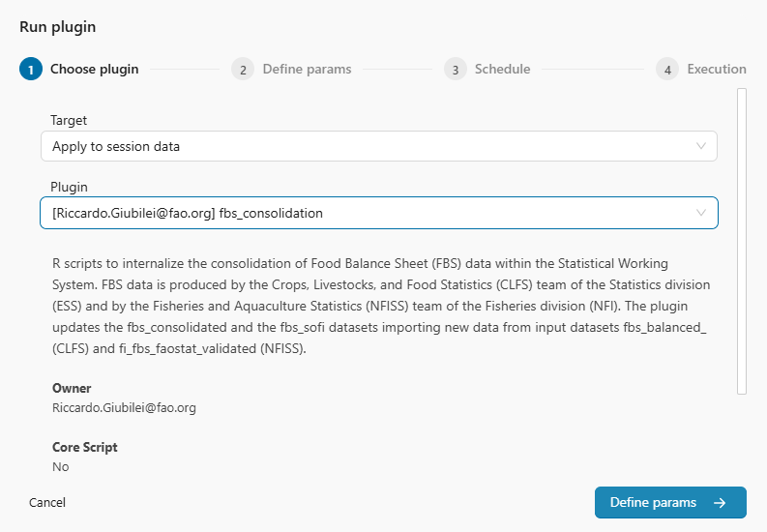Image resolution: width=767 pixels, height=532 pixels.
Task: Expand the Plugin dropdown arrow
Action: coord(701,213)
